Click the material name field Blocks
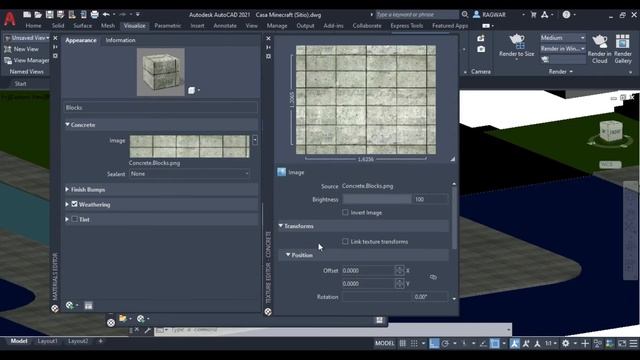Screen dimensions: 640x360 click(161, 108)
